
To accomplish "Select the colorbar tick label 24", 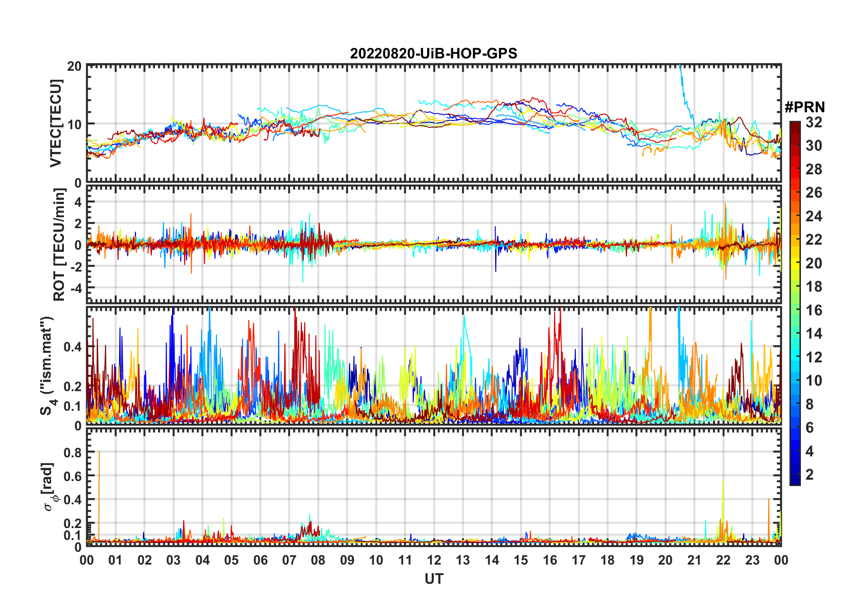I will (x=814, y=216).
